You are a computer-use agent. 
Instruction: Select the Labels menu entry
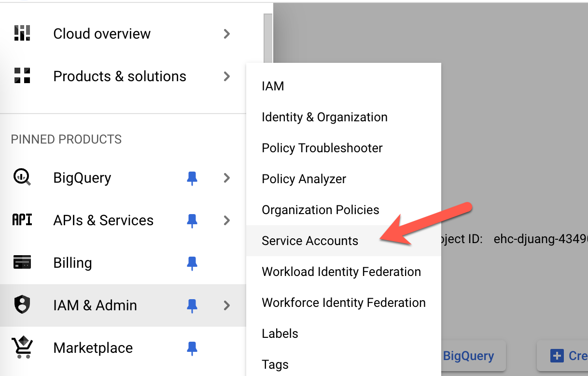(x=280, y=333)
